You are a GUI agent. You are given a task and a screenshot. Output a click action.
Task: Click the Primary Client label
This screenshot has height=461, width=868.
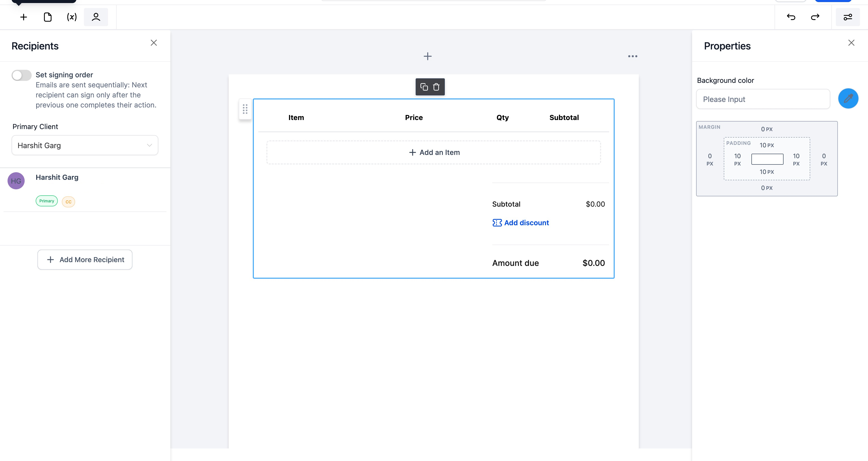[x=35, y=127]
